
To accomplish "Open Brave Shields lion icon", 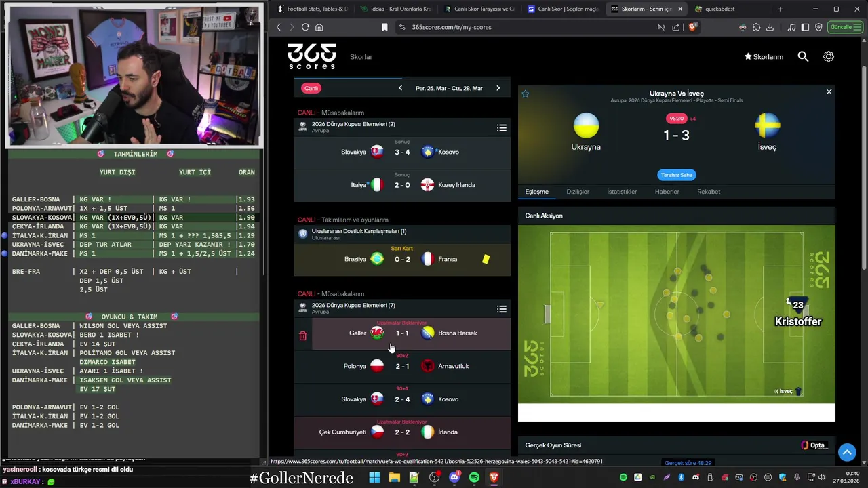I will point(692,27).
